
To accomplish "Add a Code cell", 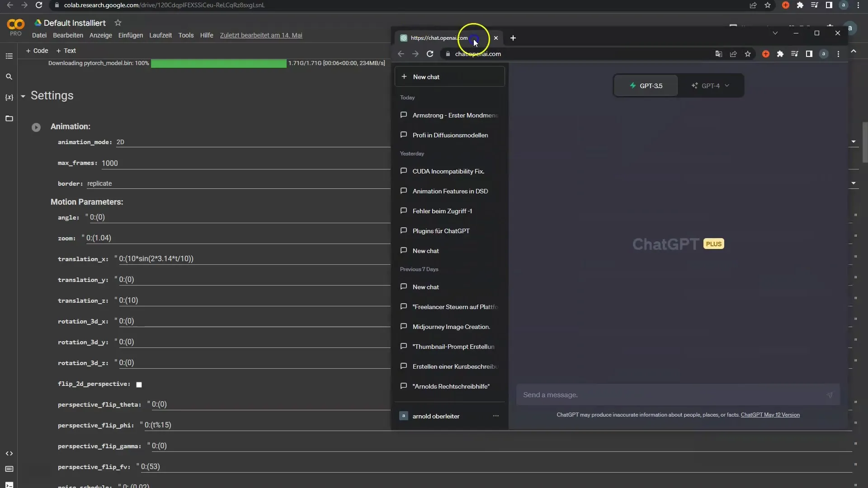I will pyautogui.click(x=37, y=51).
